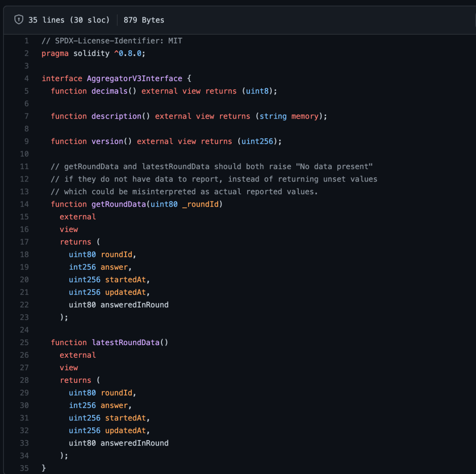Click the getRoundData function name
The height and width of the screenshot is (474, 476).
[x=119, y=204]
